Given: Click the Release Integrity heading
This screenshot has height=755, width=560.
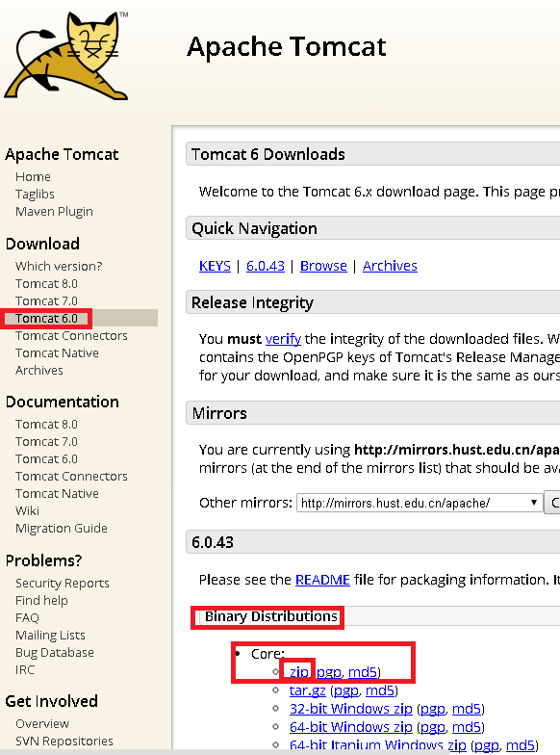Looking at the screenshot, I should pyautogui.click(x=252, y=302).
